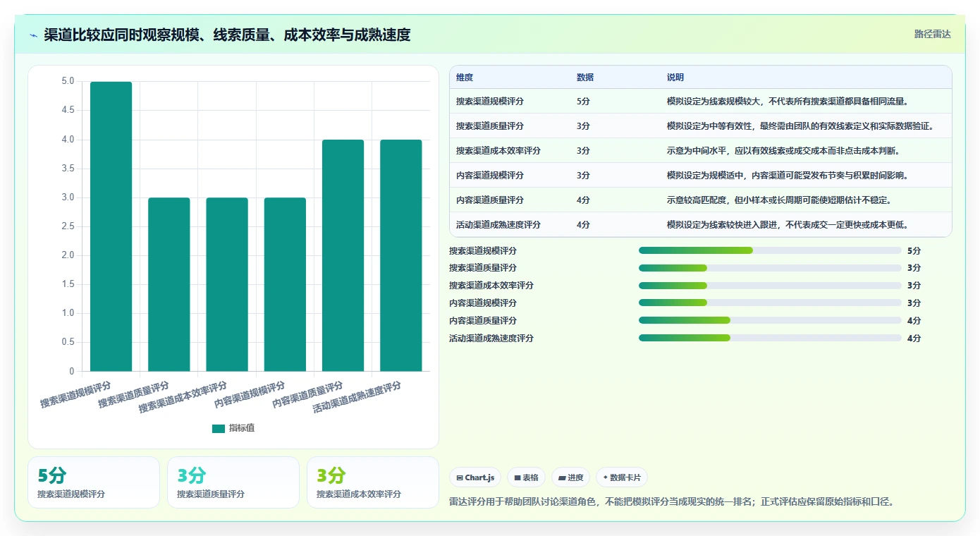Click the 5分 value in table

pos(583,101)
